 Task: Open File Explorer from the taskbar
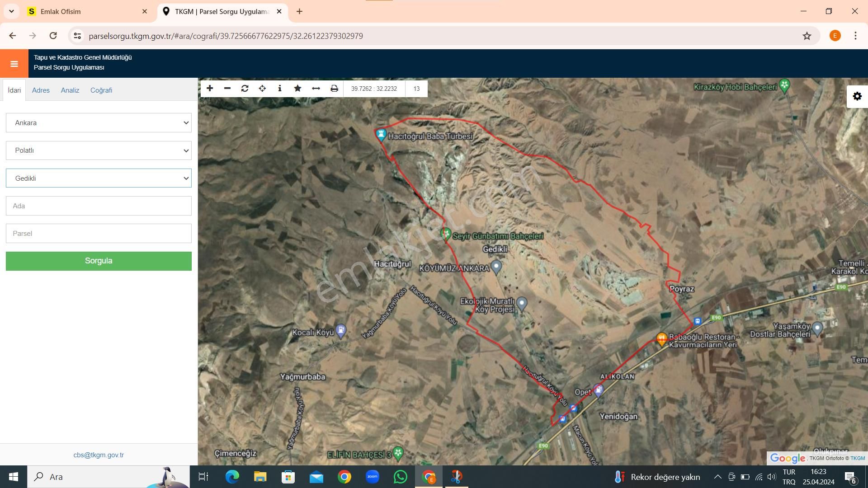[260, 477]
